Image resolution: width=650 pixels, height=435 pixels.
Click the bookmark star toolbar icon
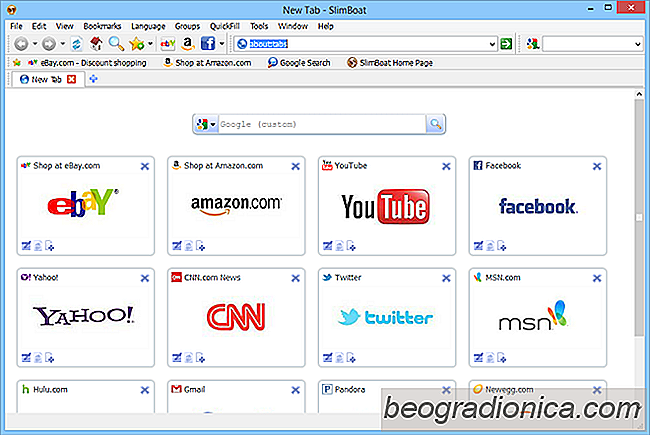136,44
